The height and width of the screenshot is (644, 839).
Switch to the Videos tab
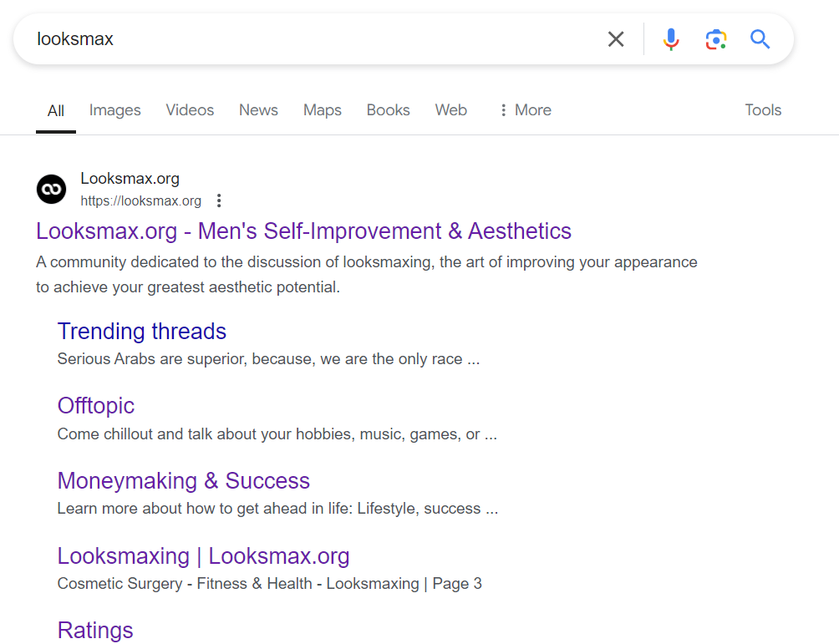click(190, 110)
